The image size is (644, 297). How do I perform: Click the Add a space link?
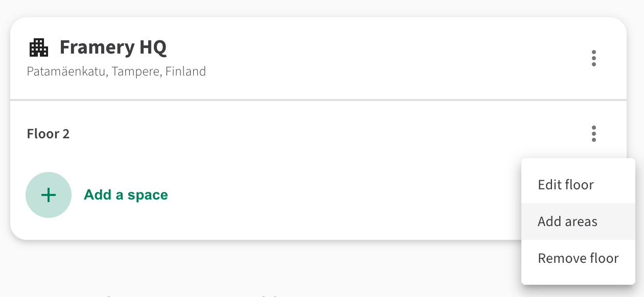pyautogui.click(x=126, y=195)
